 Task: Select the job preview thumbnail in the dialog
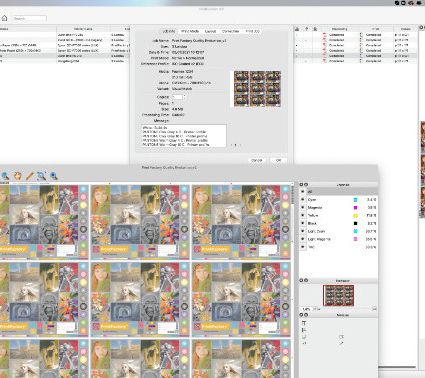[257, 89]
